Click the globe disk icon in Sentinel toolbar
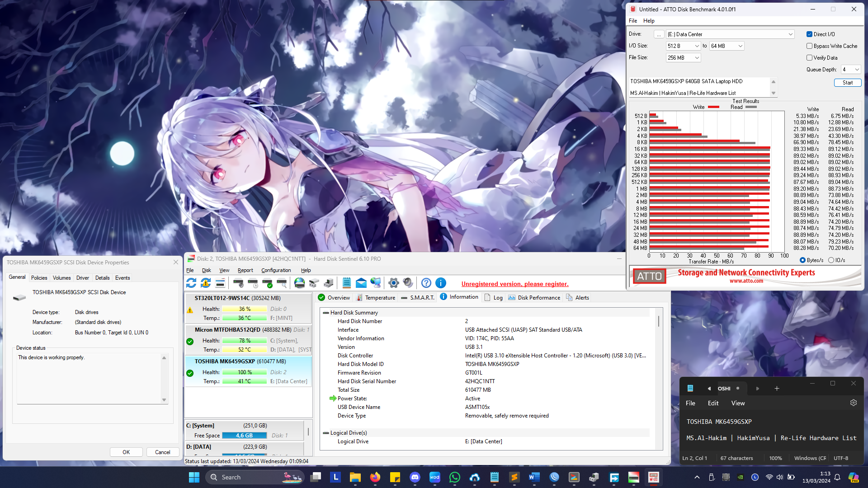Screen dimensions: 868x488 pyautogui.click(x=299, y=283)
